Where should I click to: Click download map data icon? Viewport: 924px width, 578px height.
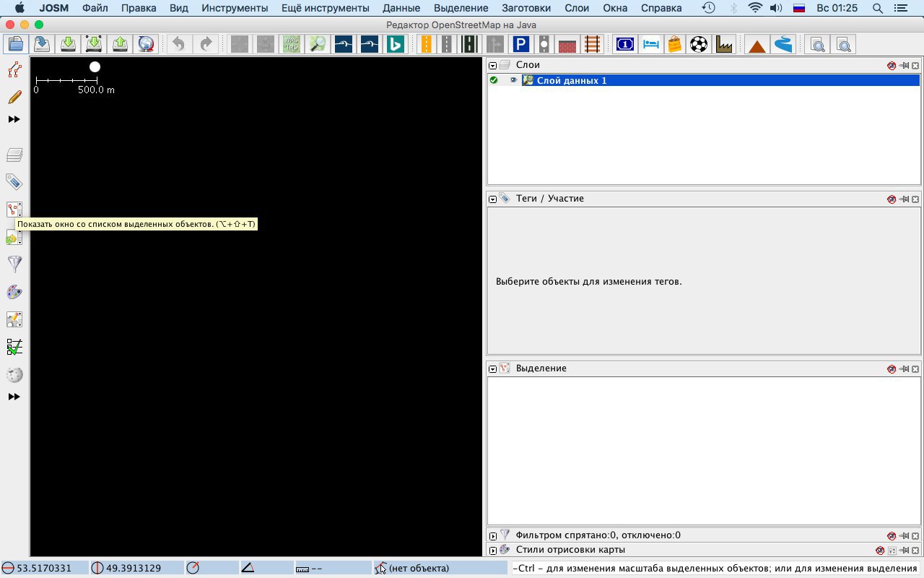[x=68, y=44]
